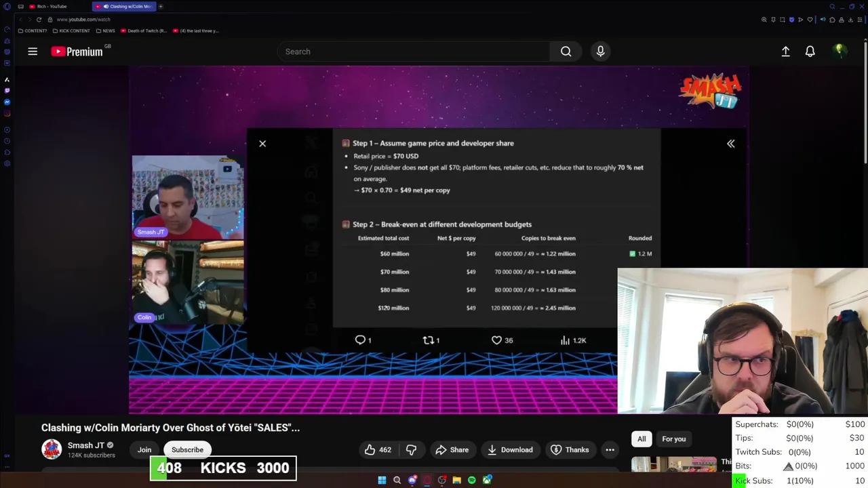Like the video with 462 likes

pyautogui.click(x=378, y=450)
